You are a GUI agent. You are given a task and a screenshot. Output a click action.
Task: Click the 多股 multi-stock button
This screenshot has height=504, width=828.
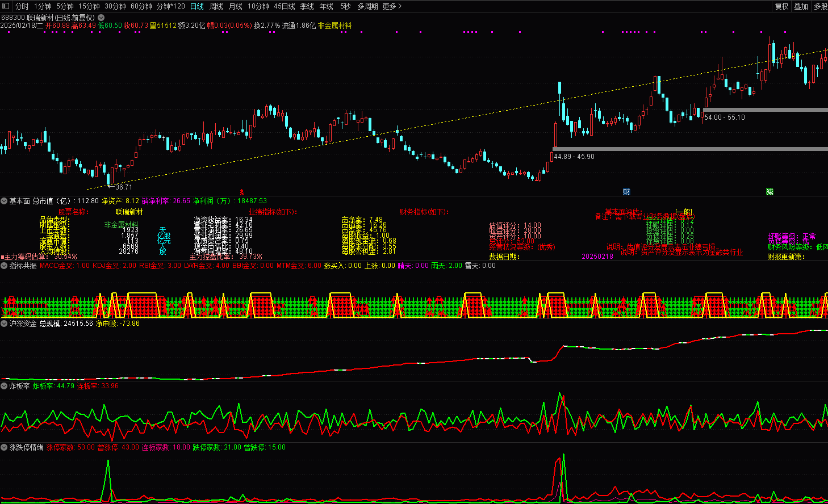click(821, 6)
